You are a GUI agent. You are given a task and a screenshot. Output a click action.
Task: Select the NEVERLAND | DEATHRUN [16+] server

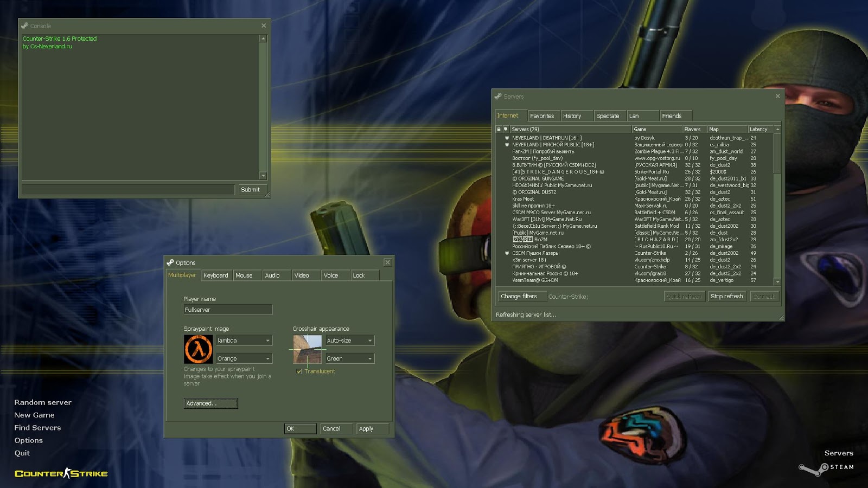pos(635,138)
